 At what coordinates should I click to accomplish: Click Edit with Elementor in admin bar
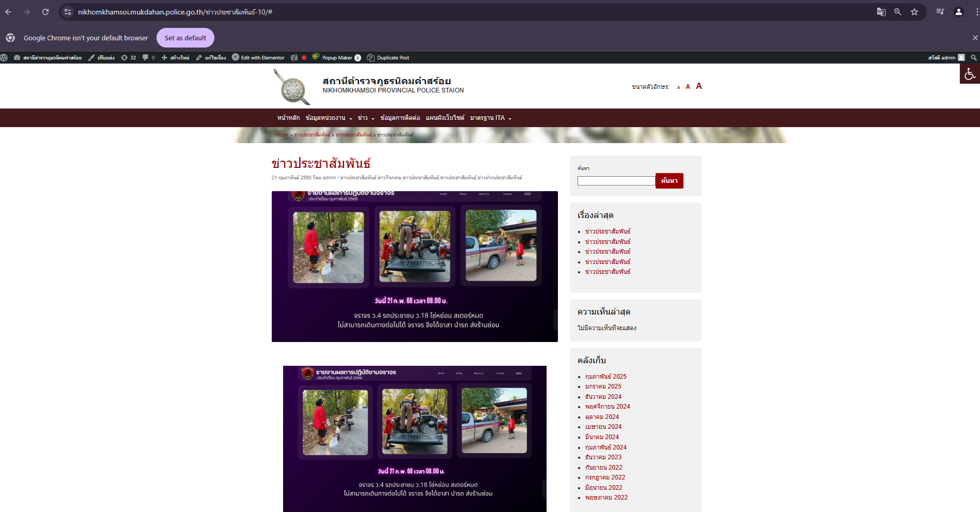[258, 58]
